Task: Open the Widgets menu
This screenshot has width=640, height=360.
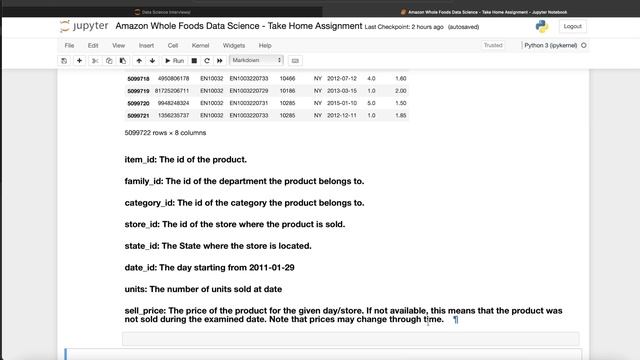Action: pyautogui.click(x=234, y=45)
